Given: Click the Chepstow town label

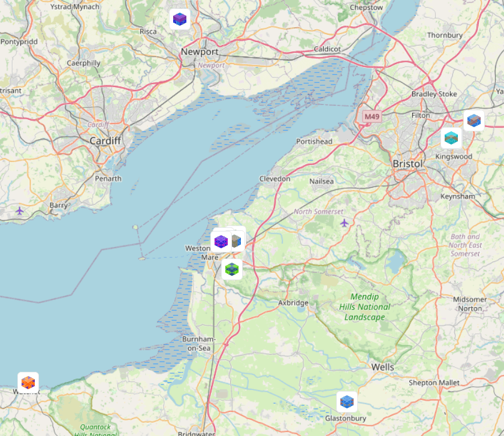Looking at the screenshot, I should (x=366, y=8).
